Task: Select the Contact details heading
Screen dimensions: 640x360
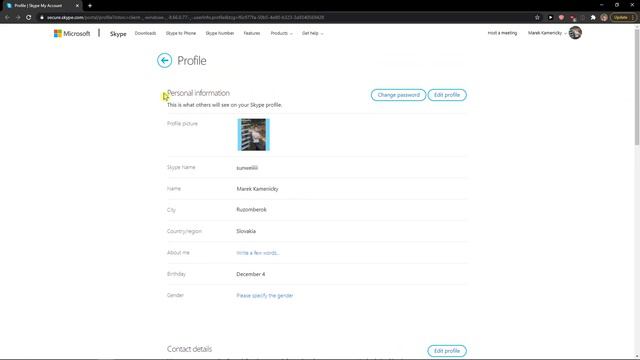Action: coord(189,349)
